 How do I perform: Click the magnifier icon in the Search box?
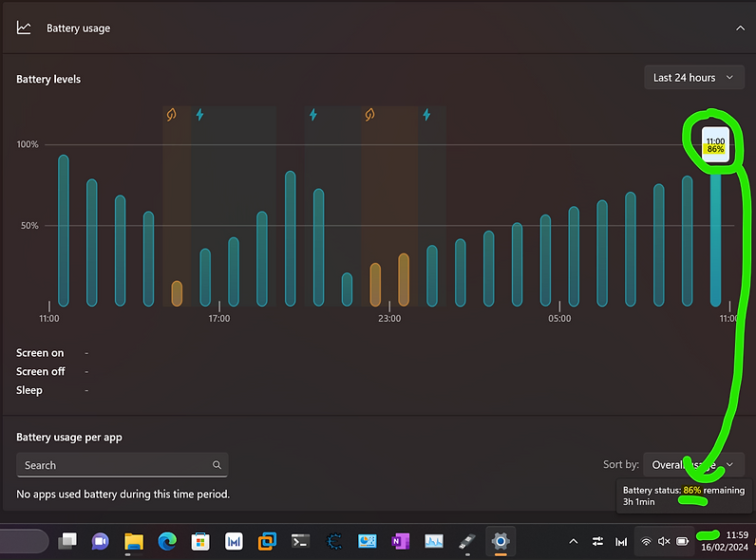tap(217, 465)
